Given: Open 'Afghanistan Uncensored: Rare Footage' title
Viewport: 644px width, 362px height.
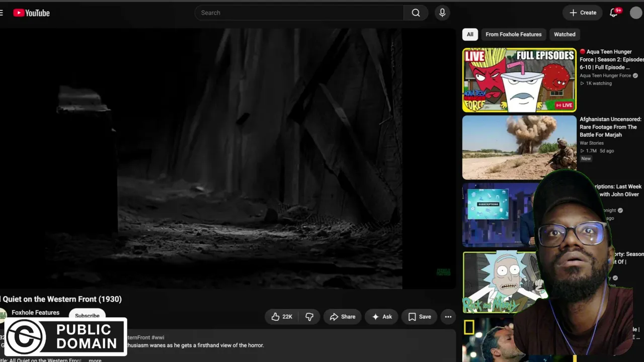Looking at the screenshot, I should coord(610,127).
